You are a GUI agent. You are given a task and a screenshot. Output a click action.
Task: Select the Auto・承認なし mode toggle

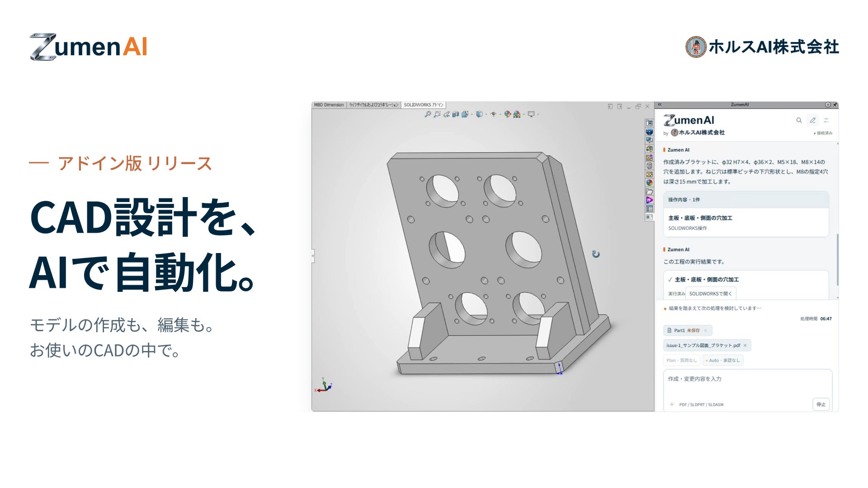(x=722, y=360)
